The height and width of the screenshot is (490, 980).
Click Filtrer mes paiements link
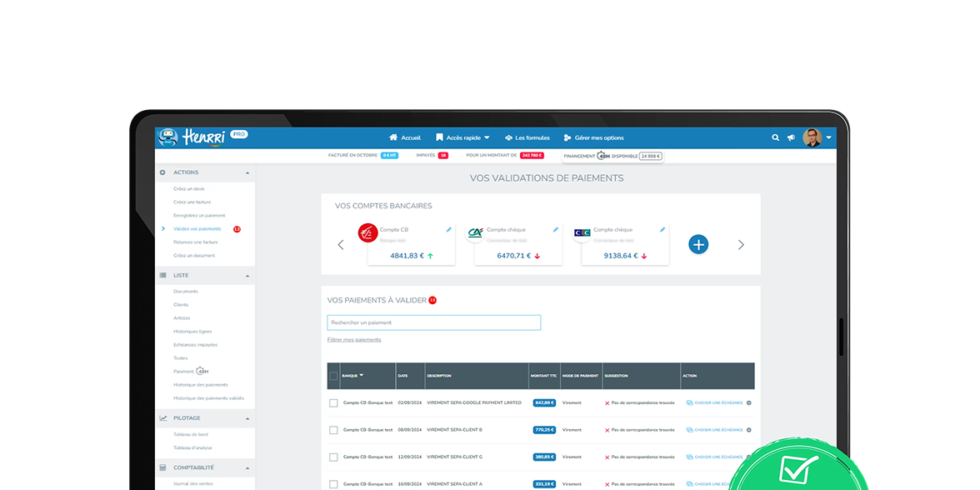[x=354, y=340]
